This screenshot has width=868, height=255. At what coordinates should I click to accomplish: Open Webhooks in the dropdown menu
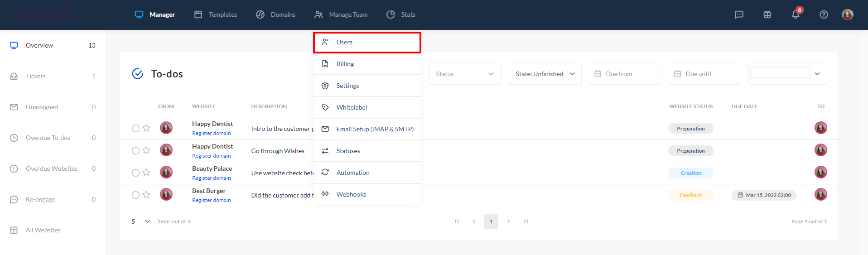click(351, 194)
